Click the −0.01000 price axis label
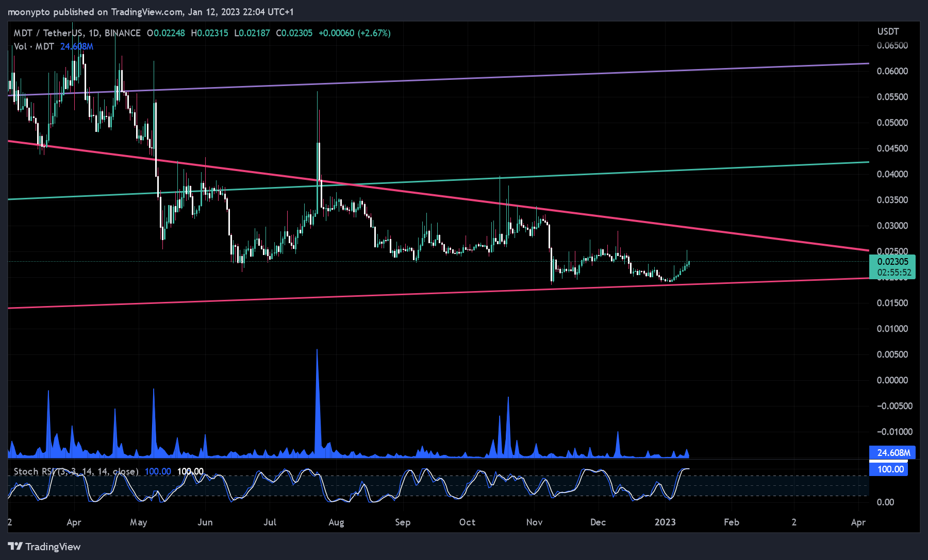 (x=894, y=432)
